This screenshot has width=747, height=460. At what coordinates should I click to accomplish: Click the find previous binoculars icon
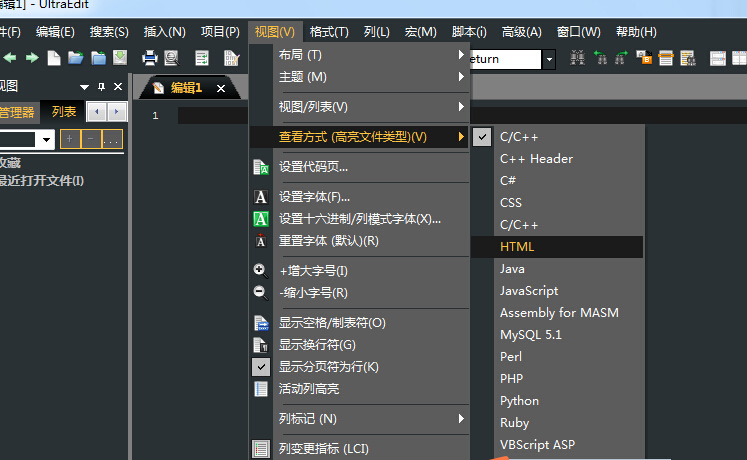point(600,58)
